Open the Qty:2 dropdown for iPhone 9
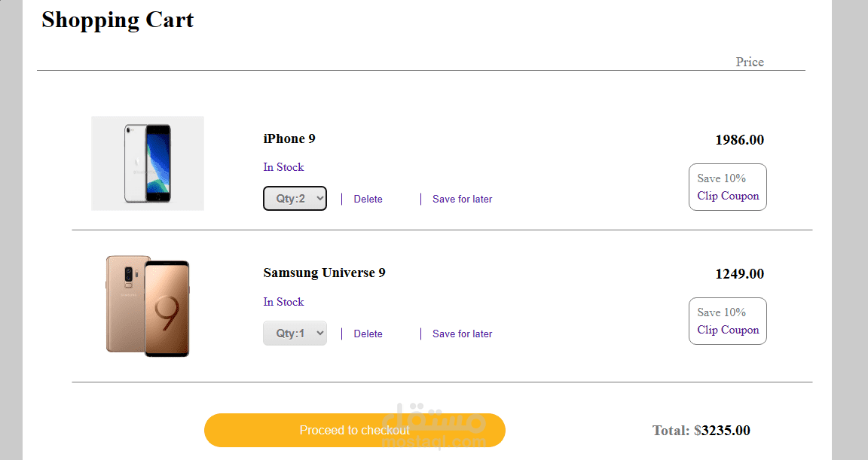 295,199
